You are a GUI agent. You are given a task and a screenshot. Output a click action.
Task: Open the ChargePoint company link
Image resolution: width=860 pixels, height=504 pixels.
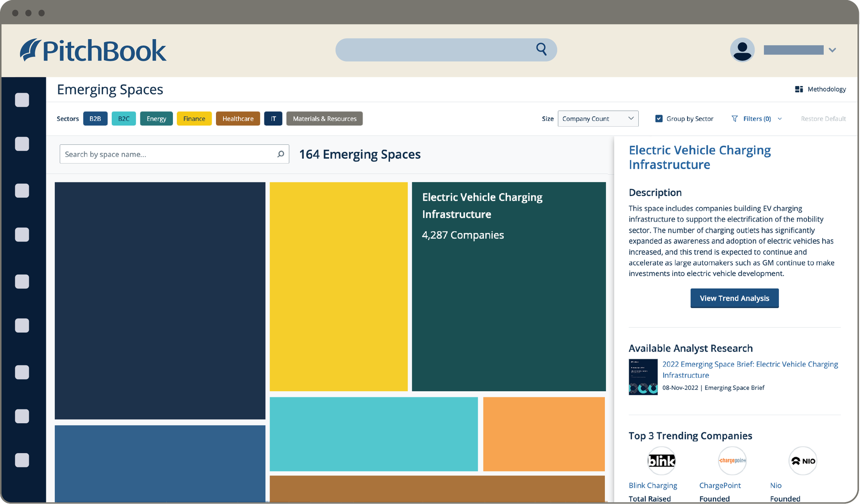pos(720,485)
